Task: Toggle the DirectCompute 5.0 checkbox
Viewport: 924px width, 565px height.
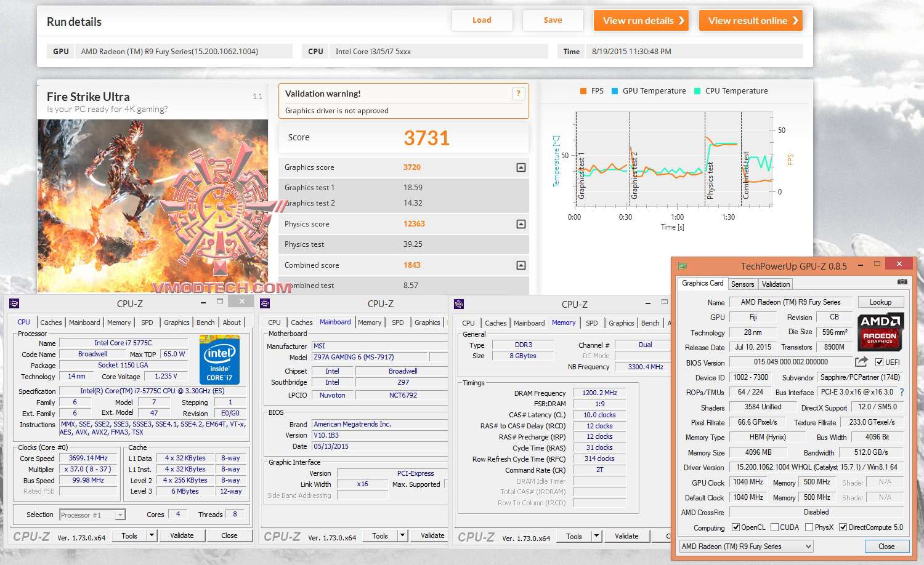Action: 843,527
